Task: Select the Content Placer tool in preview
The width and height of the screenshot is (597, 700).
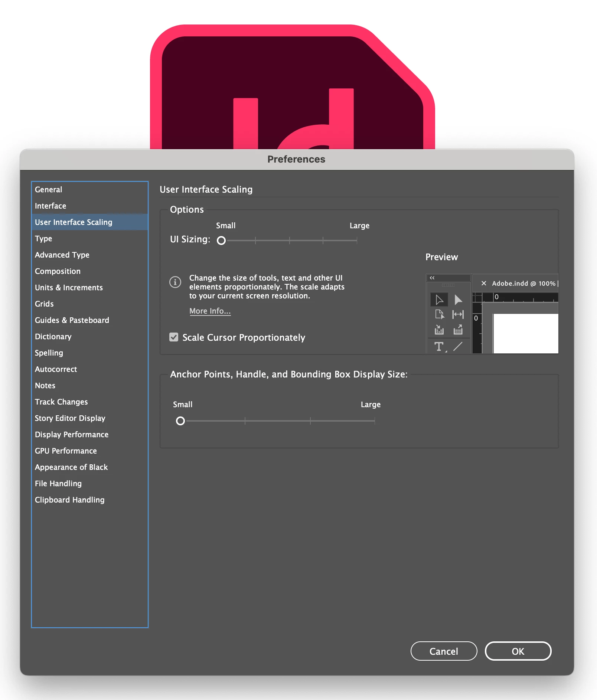Action: click(x=458, y=329)
